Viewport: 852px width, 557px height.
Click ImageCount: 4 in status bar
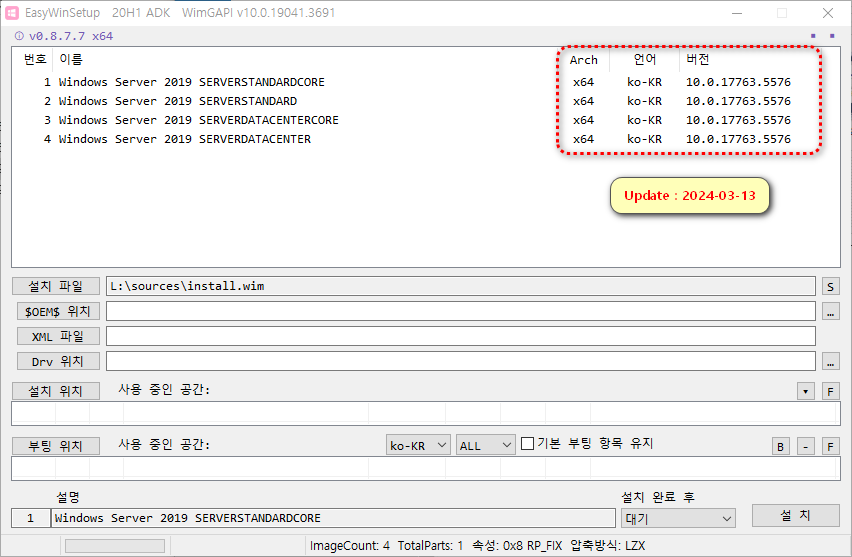coord(349,546)
